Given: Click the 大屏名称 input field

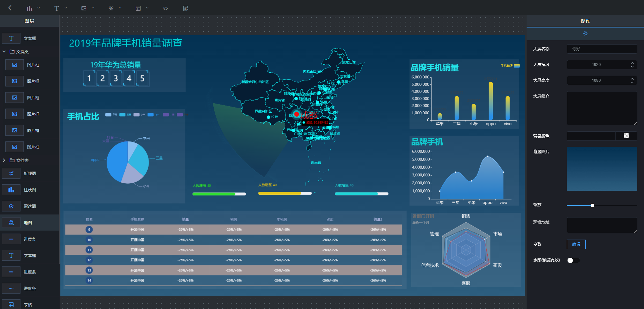Looking at the screenshot, I should pyautogui.click(x=602, y=49).
